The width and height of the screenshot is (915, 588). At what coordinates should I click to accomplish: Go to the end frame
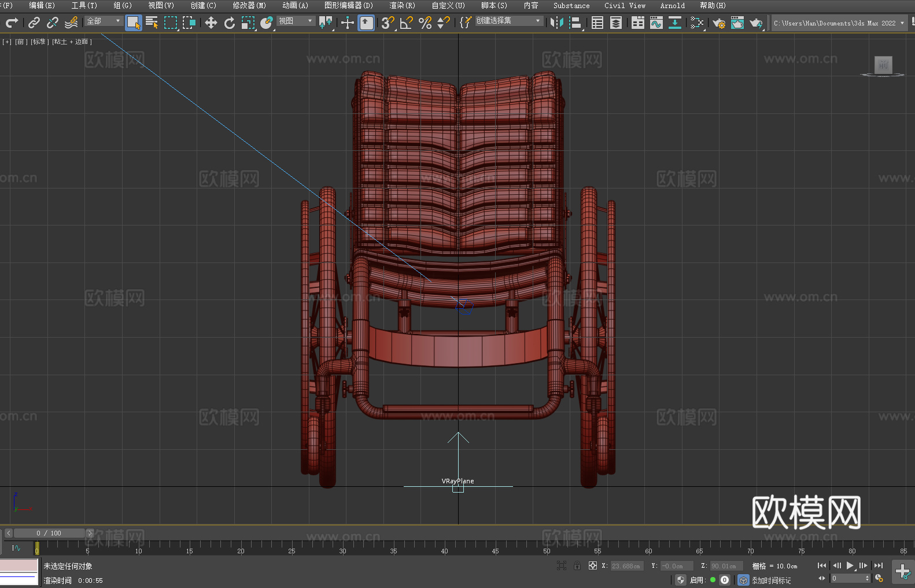(x=879, y=565)
